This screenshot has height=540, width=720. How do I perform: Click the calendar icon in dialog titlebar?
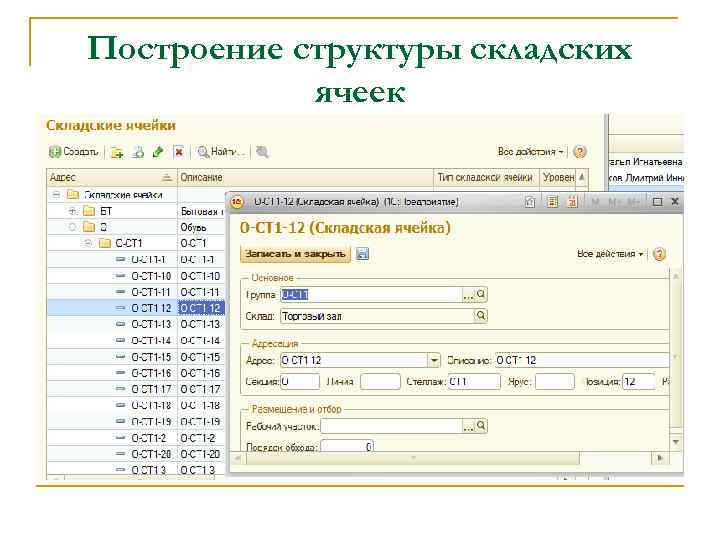click(572, 202)
